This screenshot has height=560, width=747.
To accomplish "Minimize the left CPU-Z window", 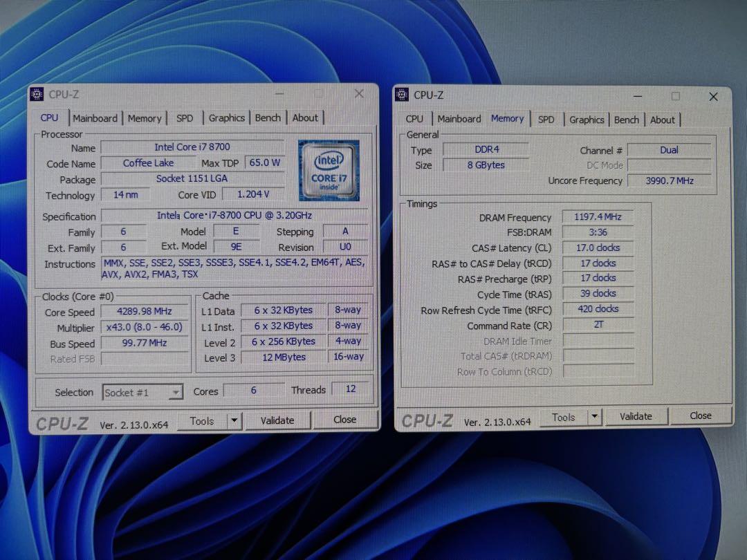I will tap(279, 94).
